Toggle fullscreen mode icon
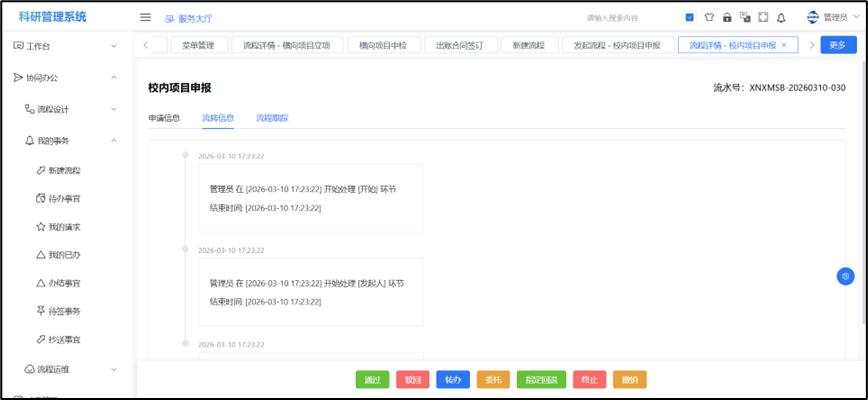Screen dimensions: 868x400 tap(763, 17)
